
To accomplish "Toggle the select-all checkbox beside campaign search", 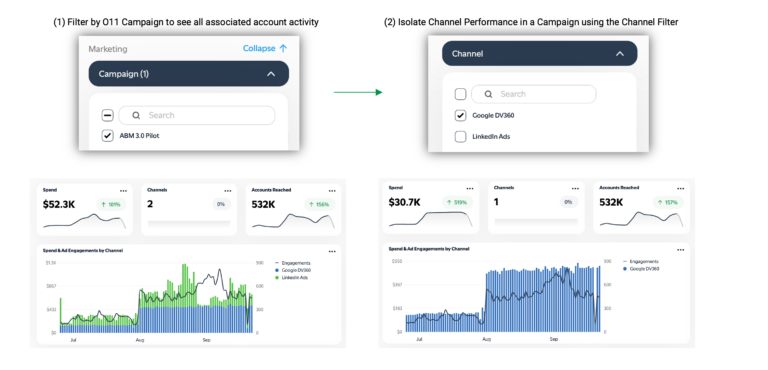I will (x=107, y=115).
